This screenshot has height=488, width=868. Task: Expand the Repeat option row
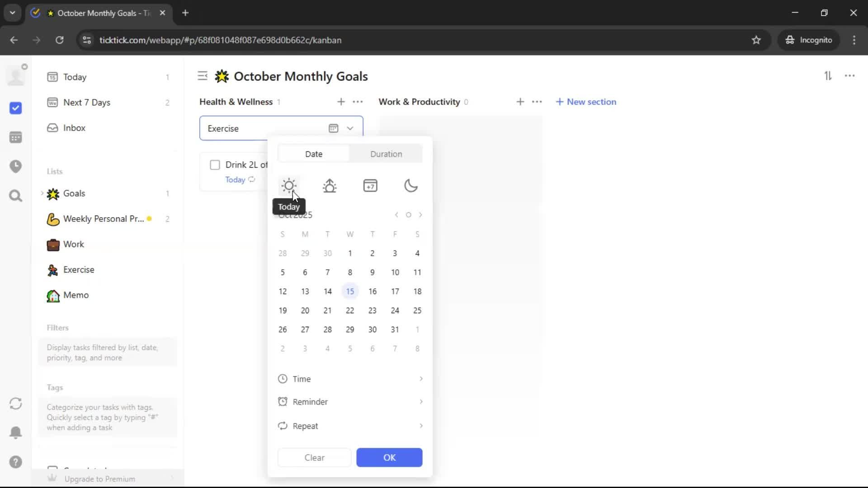coord(350,426)
